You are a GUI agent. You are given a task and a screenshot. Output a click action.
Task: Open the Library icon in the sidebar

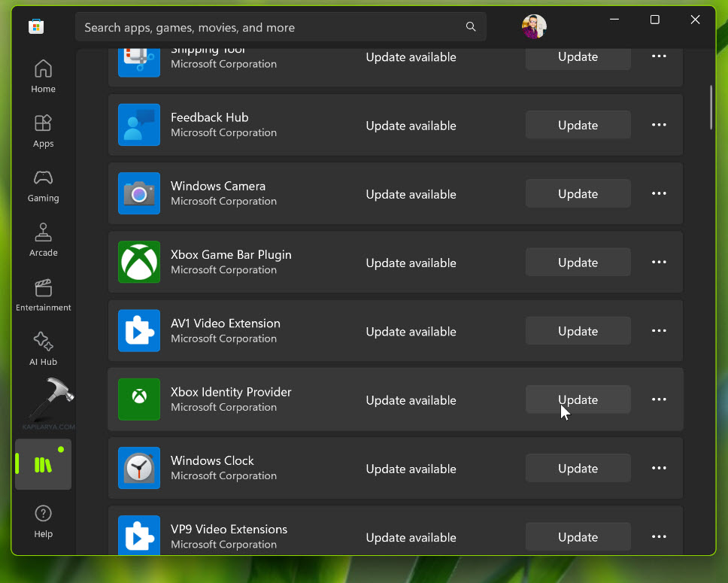click(43, 465)
